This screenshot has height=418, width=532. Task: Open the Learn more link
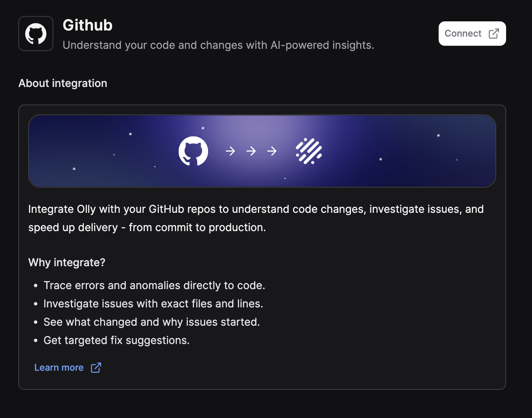click(x=59, y=367)
